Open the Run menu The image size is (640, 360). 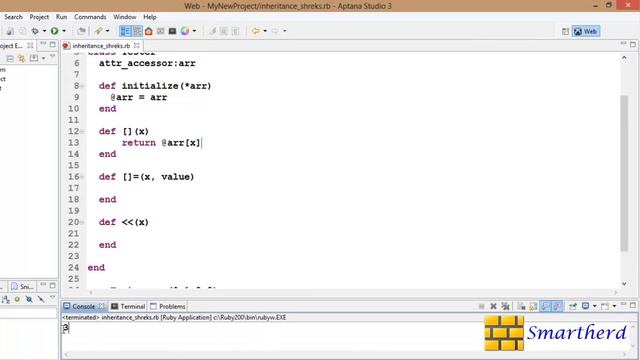pos(61,17)
